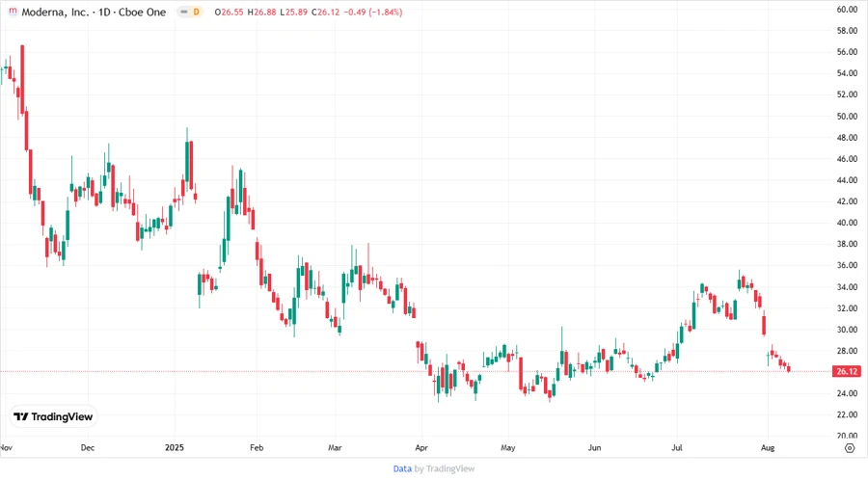
Task: Click the red 26.12 current price label
Action: 847,372
